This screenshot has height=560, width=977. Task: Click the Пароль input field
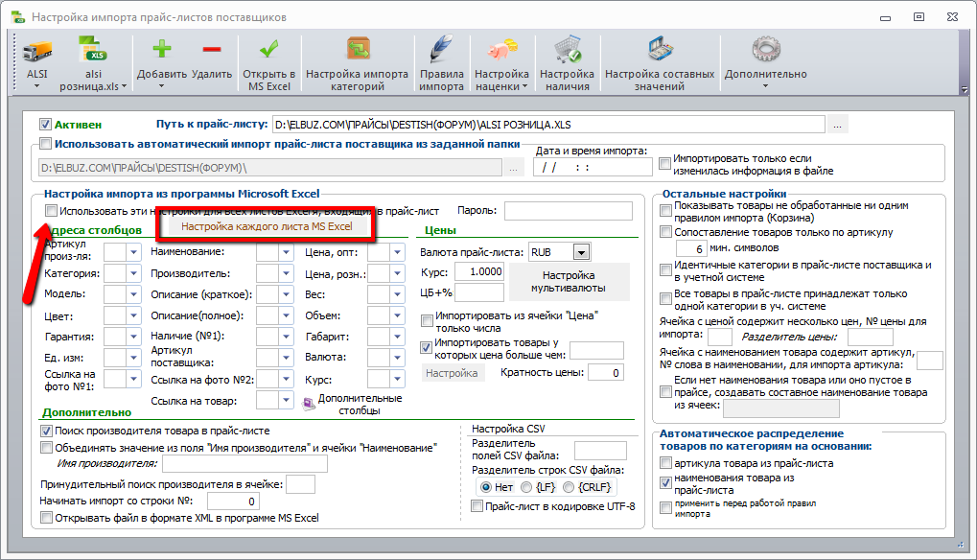point(569,211)
